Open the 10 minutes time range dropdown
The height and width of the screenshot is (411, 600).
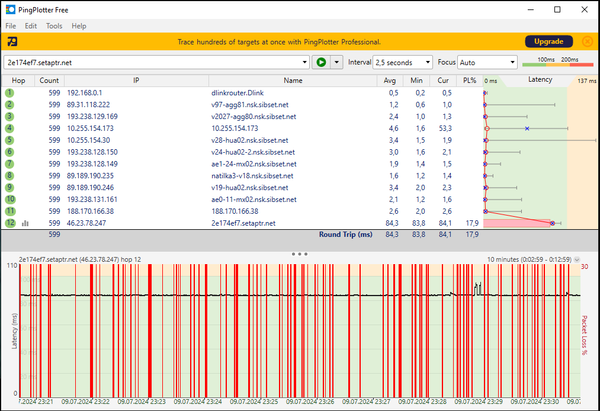coord(577,259)
